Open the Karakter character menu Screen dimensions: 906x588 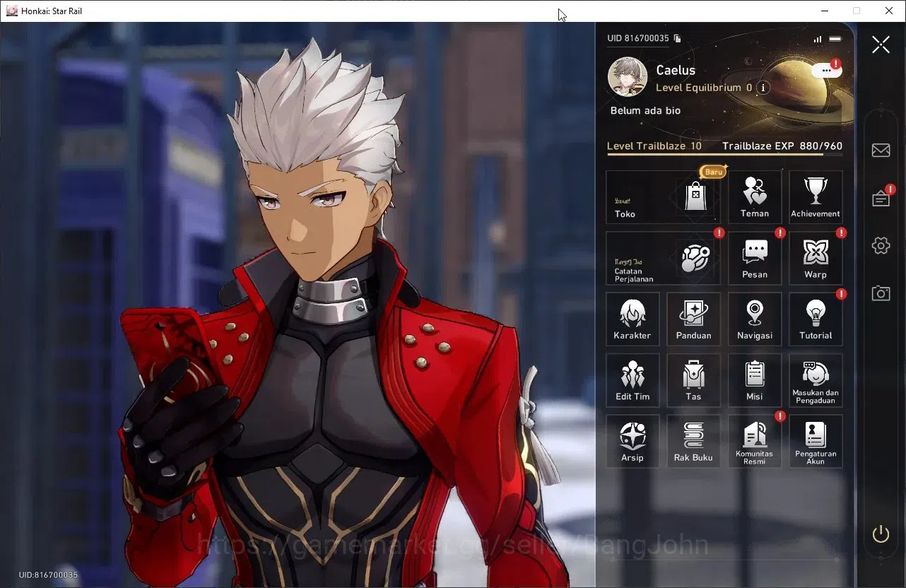pos(633,319)
